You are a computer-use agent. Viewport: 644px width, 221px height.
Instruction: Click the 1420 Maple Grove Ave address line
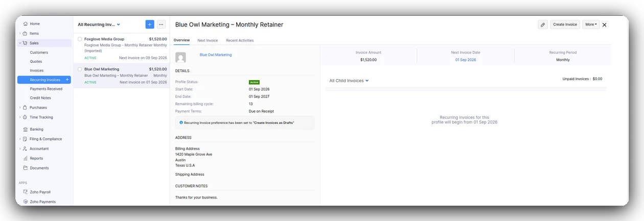point(194,154)
